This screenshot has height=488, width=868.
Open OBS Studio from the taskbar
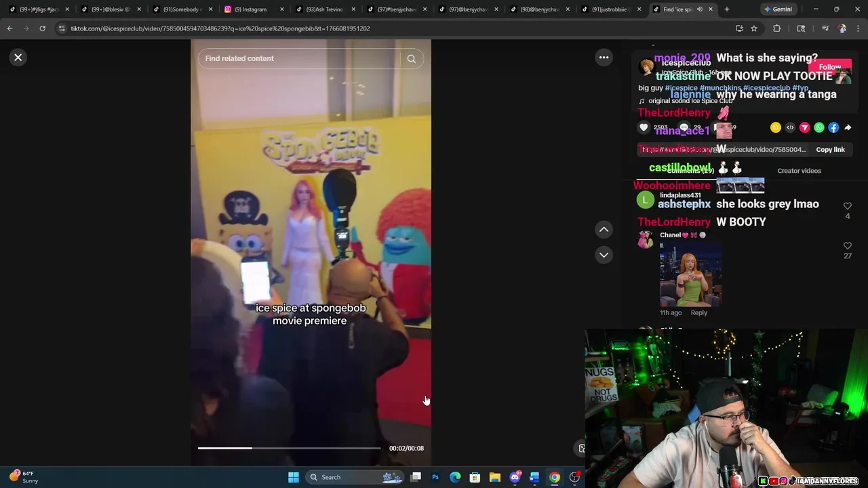pyautogui.click(x=574, y=477)
